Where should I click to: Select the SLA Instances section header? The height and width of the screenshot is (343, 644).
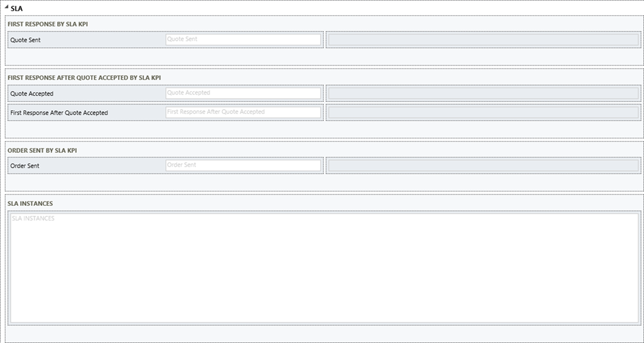click(x=30, y=204)
